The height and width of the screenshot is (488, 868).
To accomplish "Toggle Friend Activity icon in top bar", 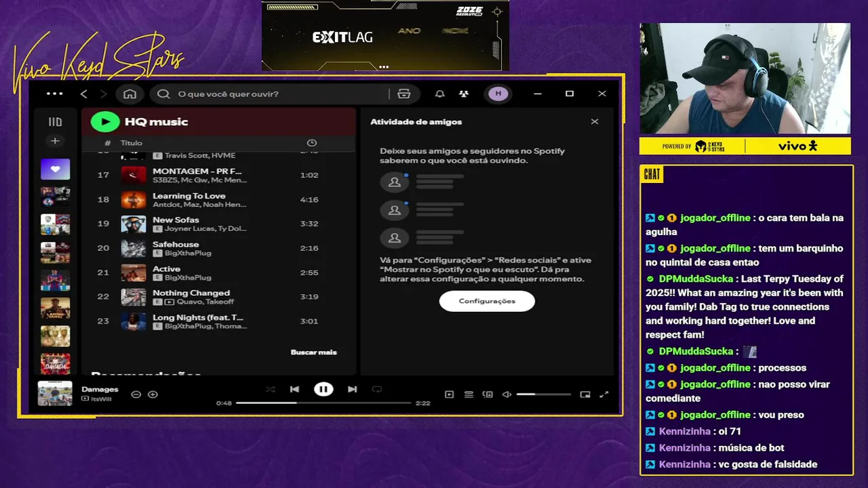I will pyautogui.click(x=464, y=94).
